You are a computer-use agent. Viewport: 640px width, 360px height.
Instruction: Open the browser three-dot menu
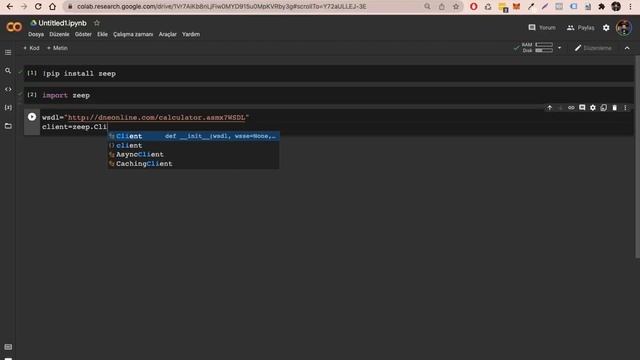[631, 7]
